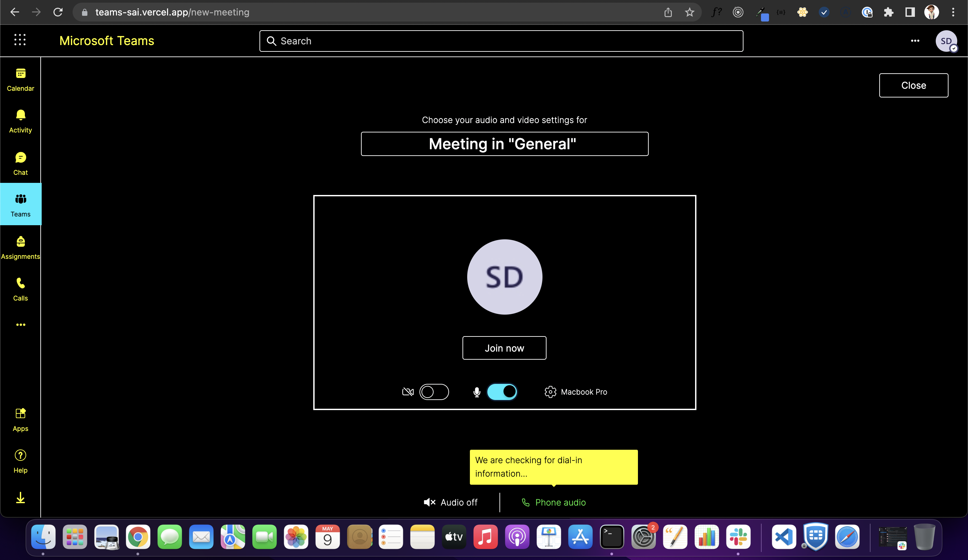Select the Audio off option
This screenshot has height=560, width=968.
coord(451,503)
